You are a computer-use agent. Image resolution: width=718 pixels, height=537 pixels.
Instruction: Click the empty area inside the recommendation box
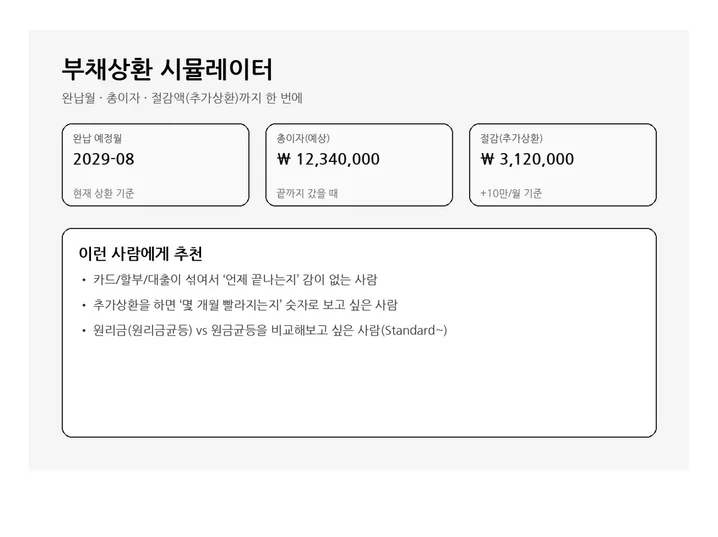pyautogui.click(x=358, y=390)
